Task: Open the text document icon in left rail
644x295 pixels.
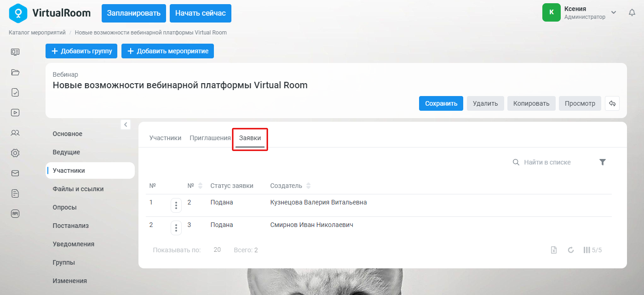Action: point(15,193)
